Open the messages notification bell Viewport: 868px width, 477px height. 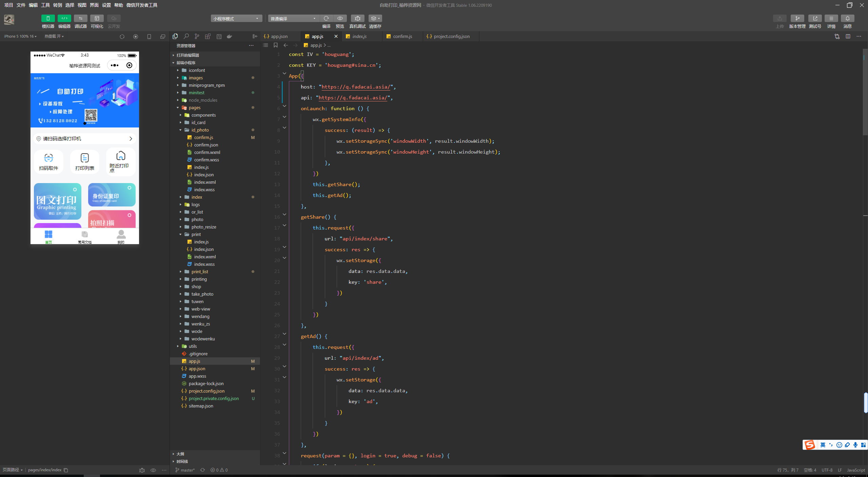pos(847,18)
